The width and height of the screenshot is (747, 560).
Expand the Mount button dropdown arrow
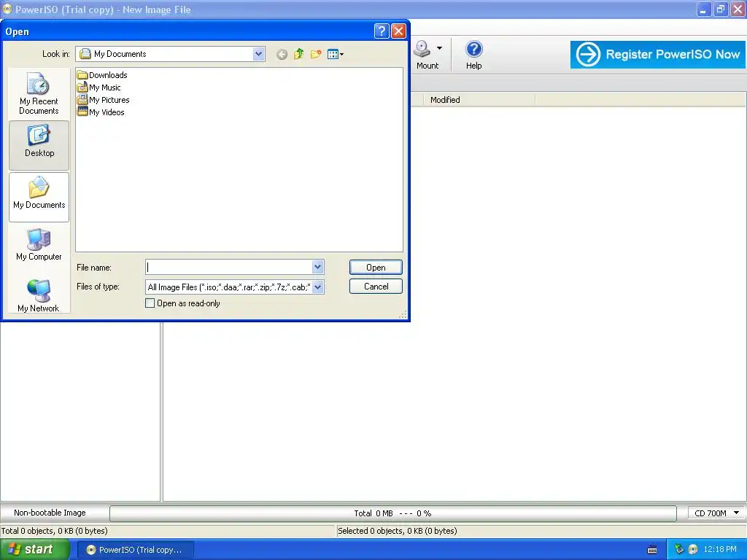coord(439,48)
